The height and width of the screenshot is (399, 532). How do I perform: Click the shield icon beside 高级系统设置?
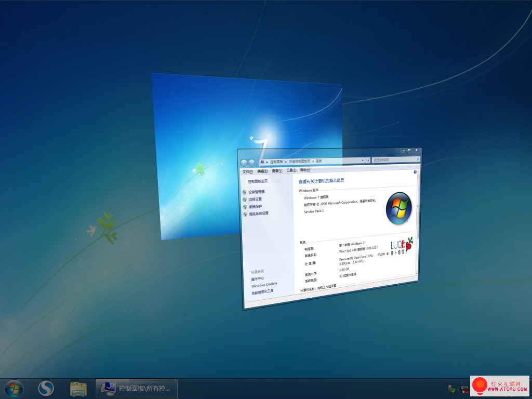pyautogui.click(x=245, y=215)
